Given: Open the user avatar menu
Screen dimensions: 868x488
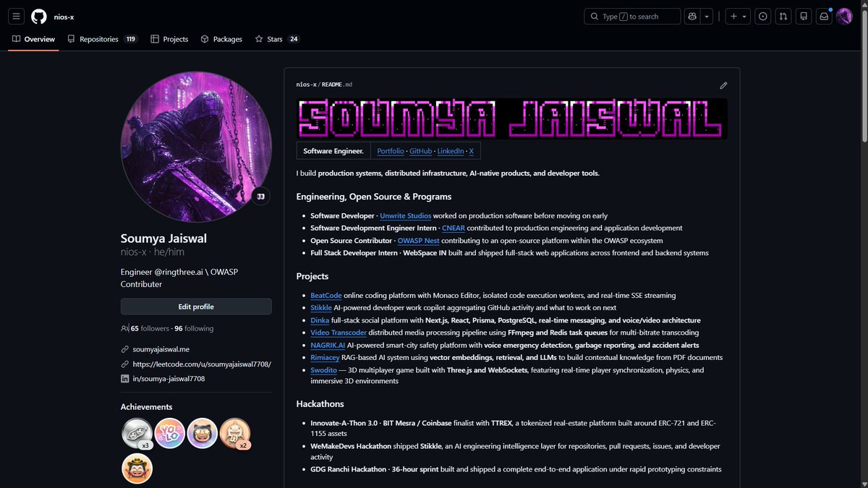Looking at the screenshot, I should point(844,16).
